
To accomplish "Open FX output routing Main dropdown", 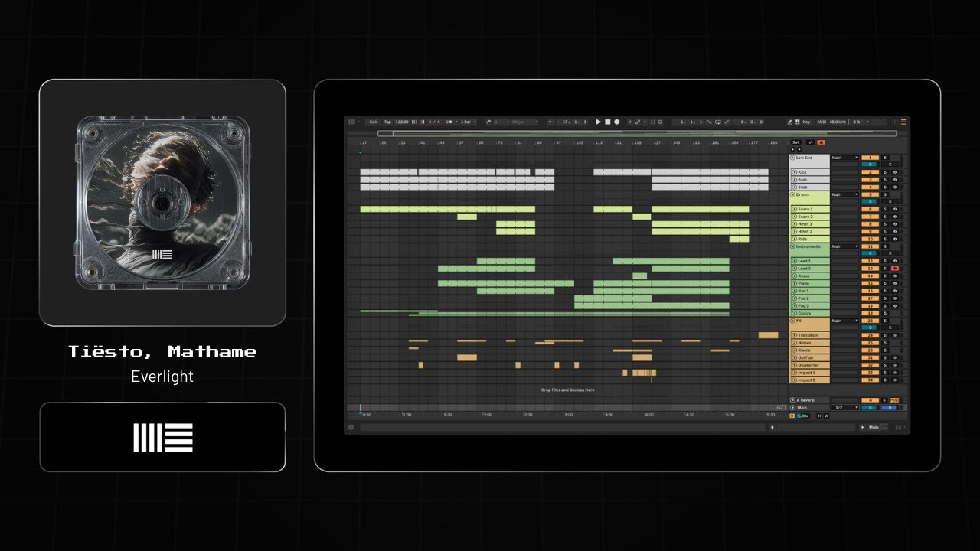I will point(845,321).
